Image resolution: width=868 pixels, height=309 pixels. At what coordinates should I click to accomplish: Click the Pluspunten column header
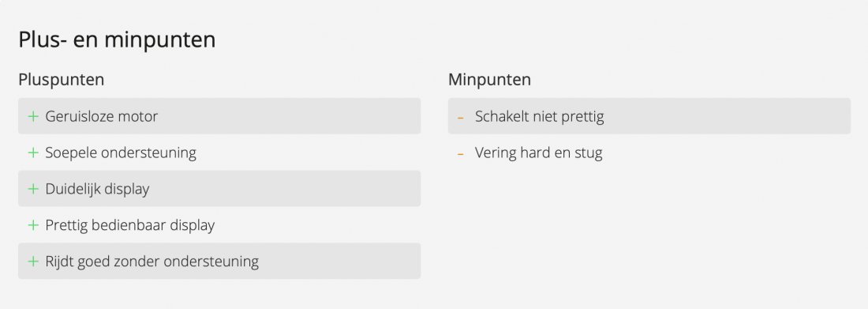tap(62, 79)
